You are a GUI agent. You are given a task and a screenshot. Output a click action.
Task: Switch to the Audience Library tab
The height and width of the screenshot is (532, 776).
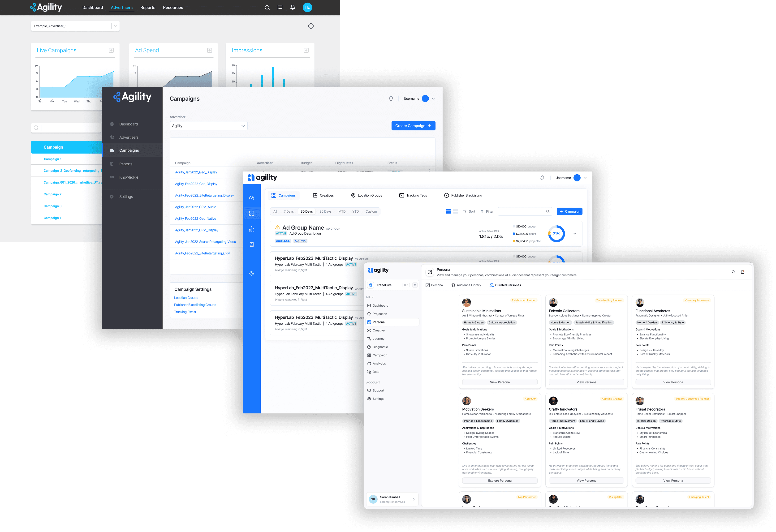466,285
